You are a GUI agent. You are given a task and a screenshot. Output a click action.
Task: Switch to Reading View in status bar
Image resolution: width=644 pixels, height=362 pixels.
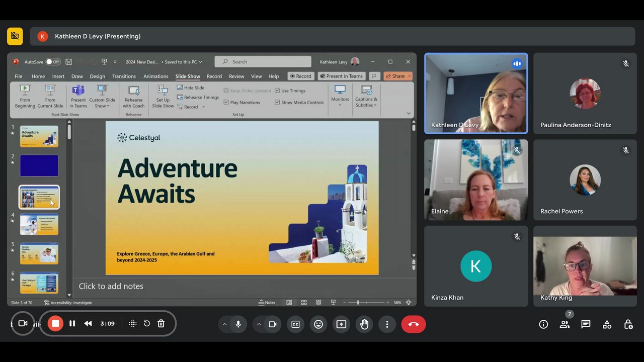318,302
